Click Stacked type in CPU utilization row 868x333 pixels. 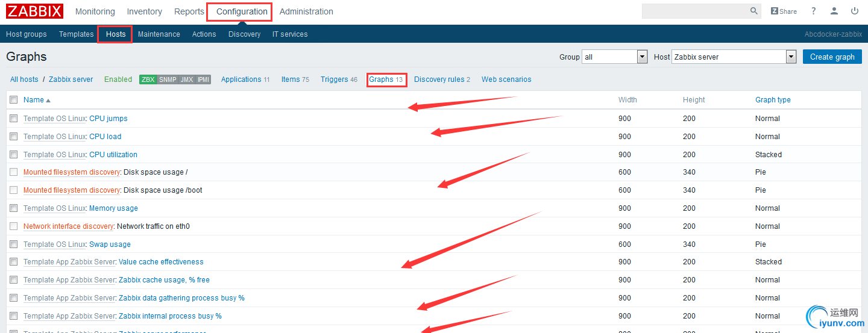pyautogui.click(x=769, y=155)
